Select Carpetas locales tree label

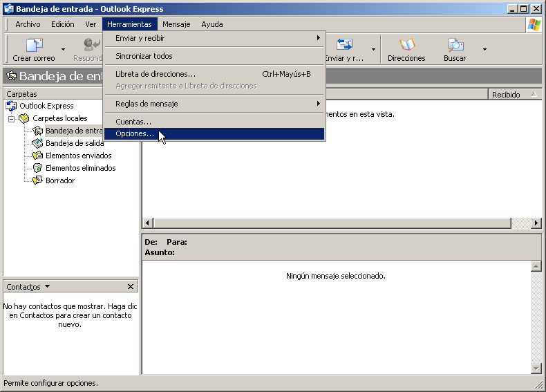(x=60, y=118)
